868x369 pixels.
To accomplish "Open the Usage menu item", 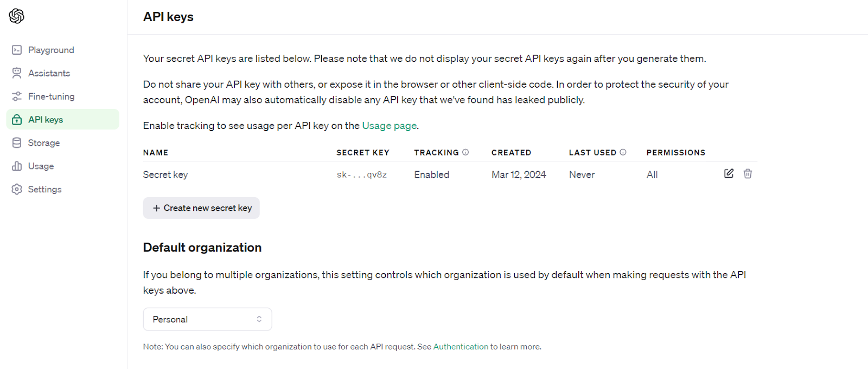I will pos(63,166).
